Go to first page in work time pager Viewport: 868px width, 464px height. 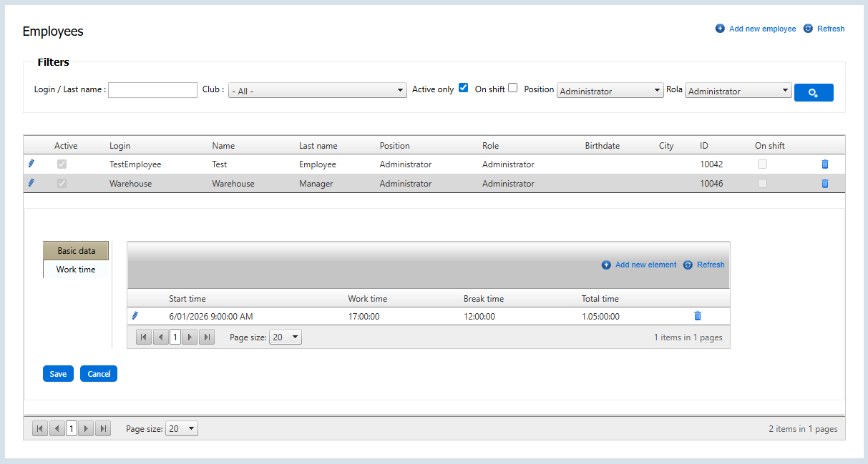pyautogui.click(x=143, y=337)
